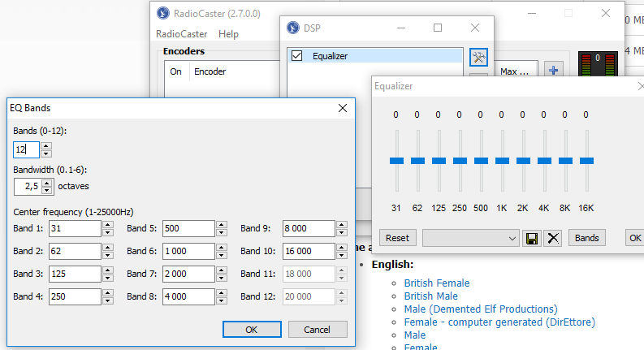Click the Band 8 frequency field
This screenshot has height=350, width=644.
coord(188,296)
